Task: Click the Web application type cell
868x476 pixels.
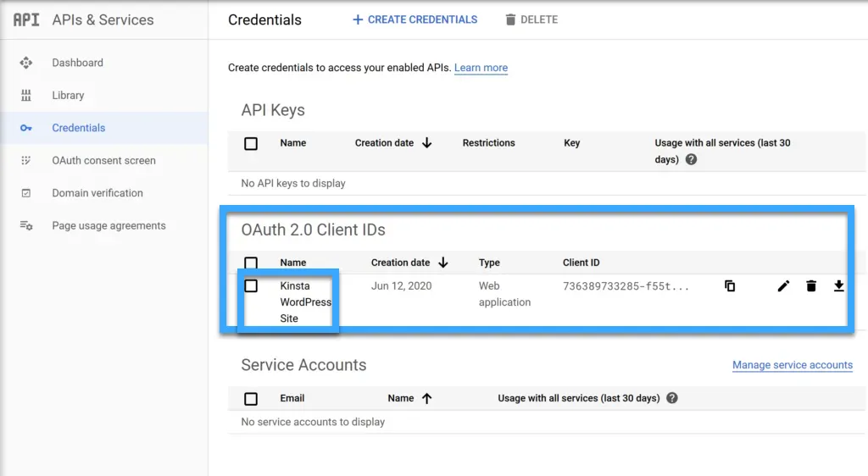Action: click(505, 294)
